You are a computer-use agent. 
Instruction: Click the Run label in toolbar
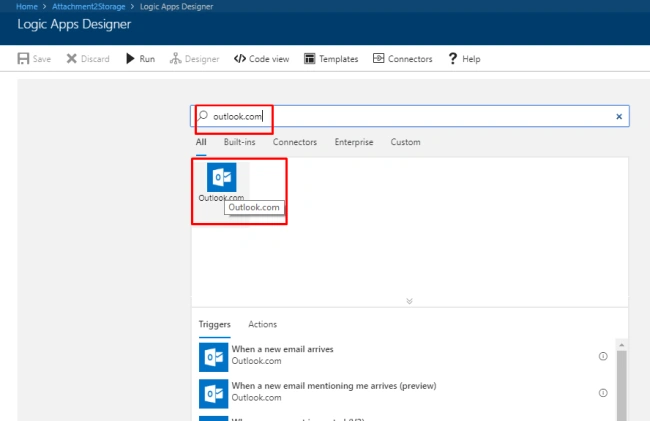coord(147,59)
